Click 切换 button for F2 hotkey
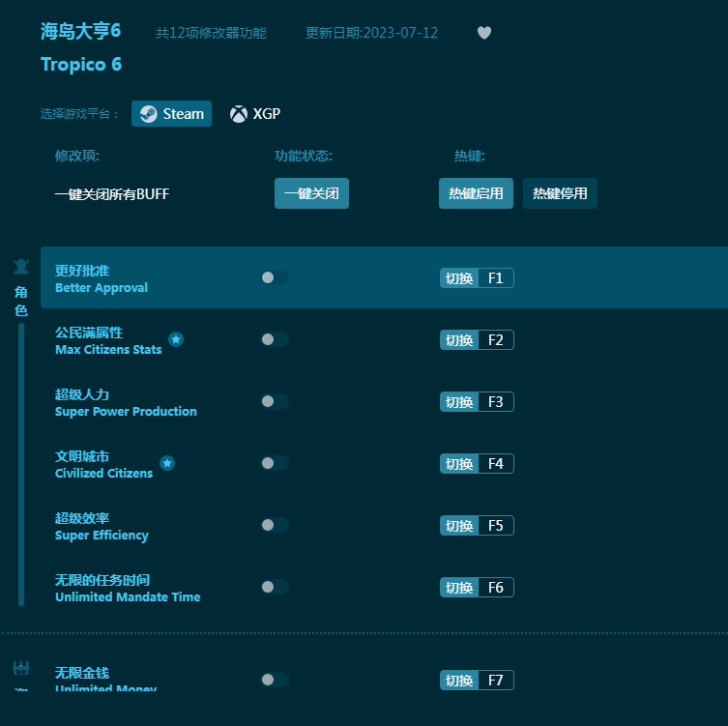Screen dimensions: 728x726 459,339
